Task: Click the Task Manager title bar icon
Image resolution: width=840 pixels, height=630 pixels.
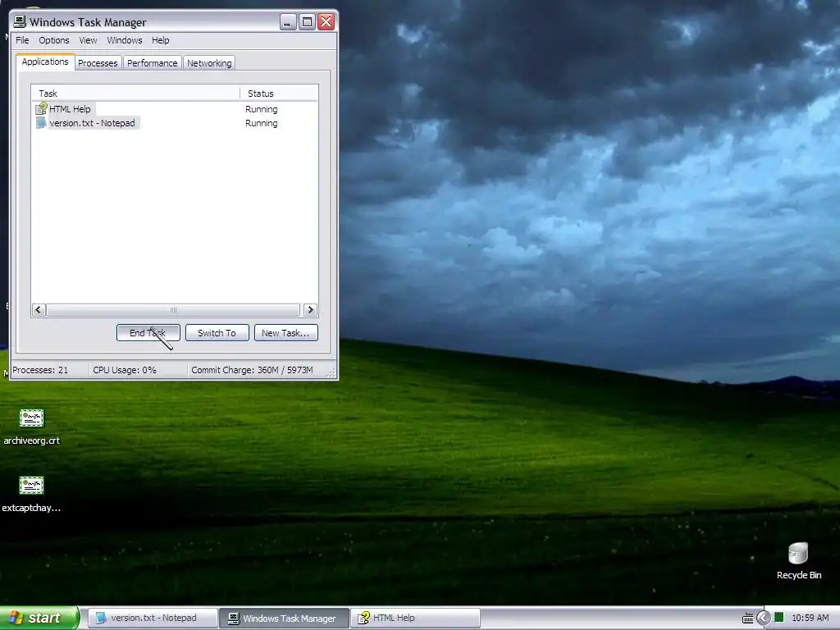Action: pos(20,21)
